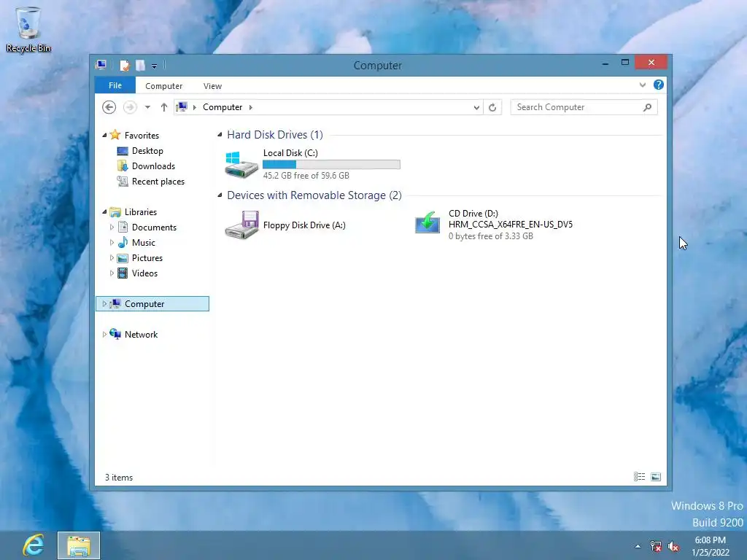Go back with the Back arrow button
Screen dimensions: 747x560
(x=109, y=107)
